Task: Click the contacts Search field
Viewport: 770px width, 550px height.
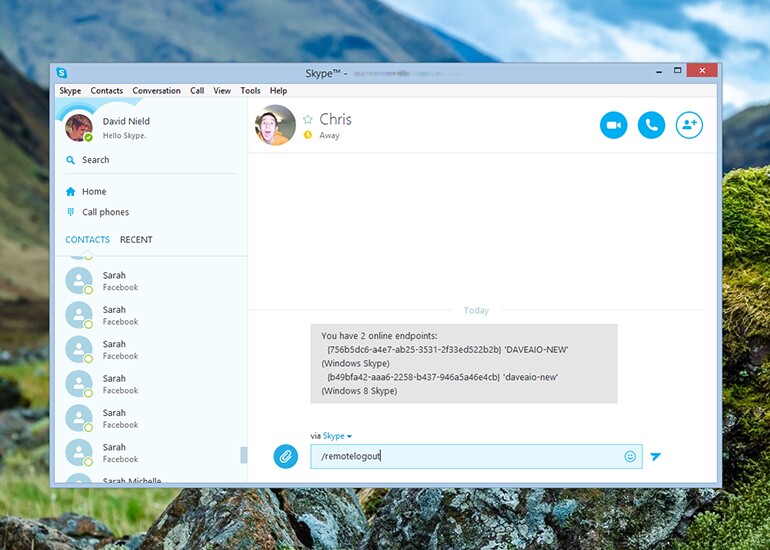Action: (151, 160)
